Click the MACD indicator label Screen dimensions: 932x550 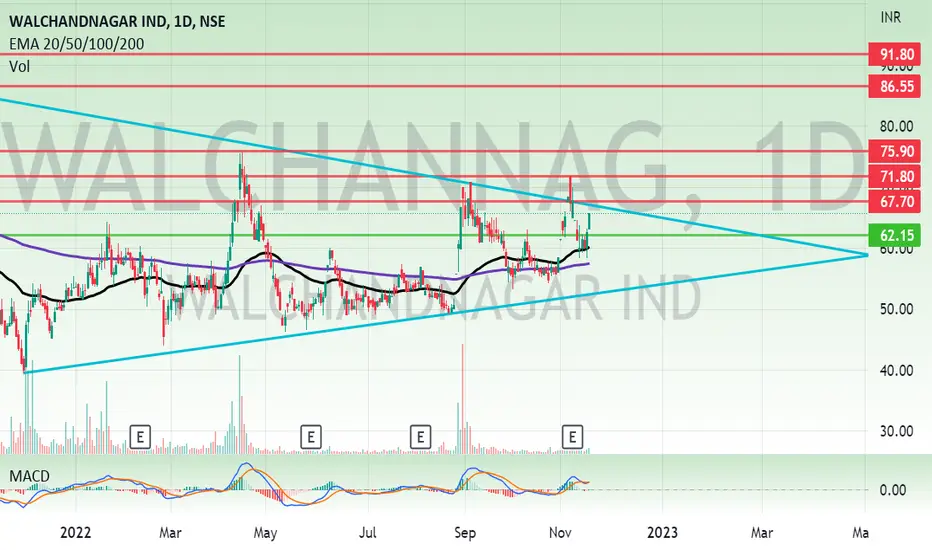[x=29, y=476]
